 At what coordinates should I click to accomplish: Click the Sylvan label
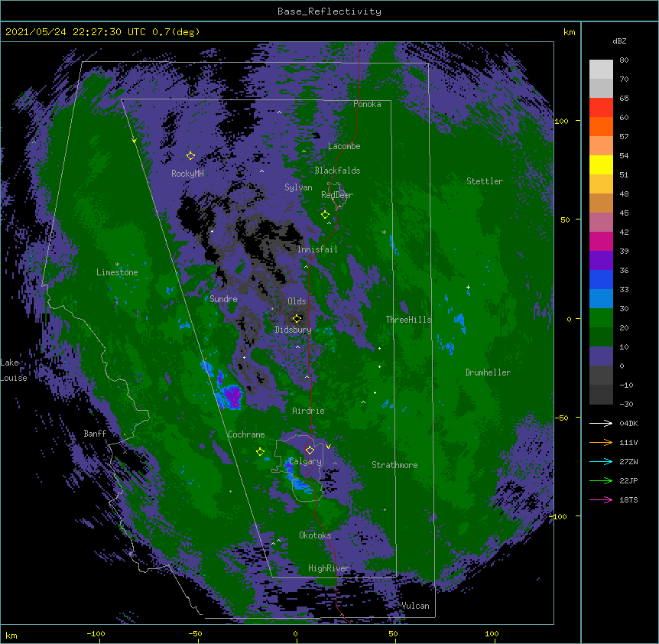(x=298, y=187)
